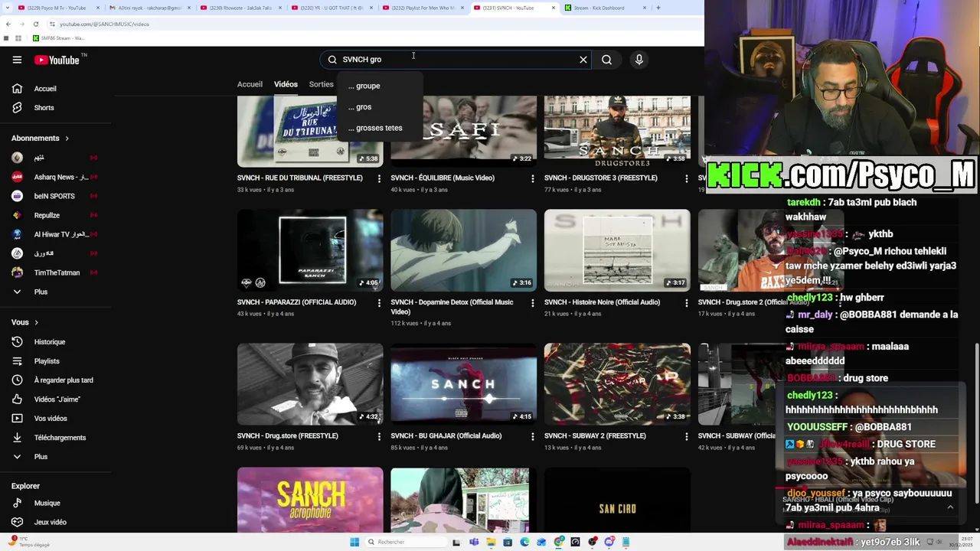The width and height of the screenshot is (980, 551).
Task: Open Téléchargements in the sidebar
Action: [x=60, y=438]
